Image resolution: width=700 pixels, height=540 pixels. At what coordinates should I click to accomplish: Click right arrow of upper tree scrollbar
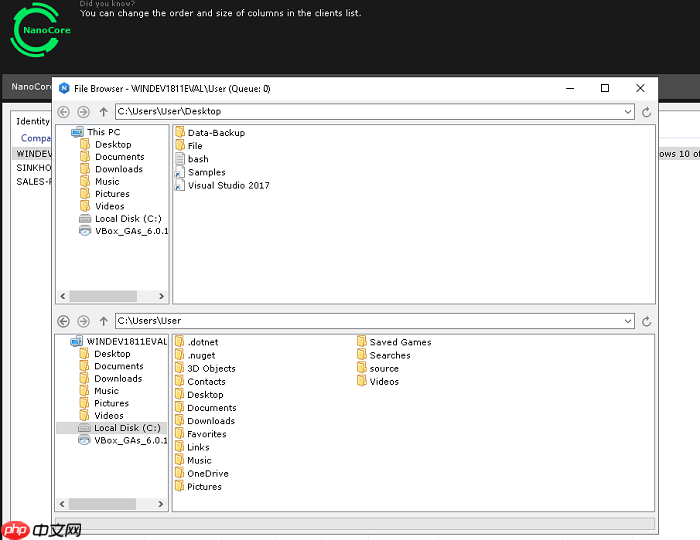(x=162, y=296)
